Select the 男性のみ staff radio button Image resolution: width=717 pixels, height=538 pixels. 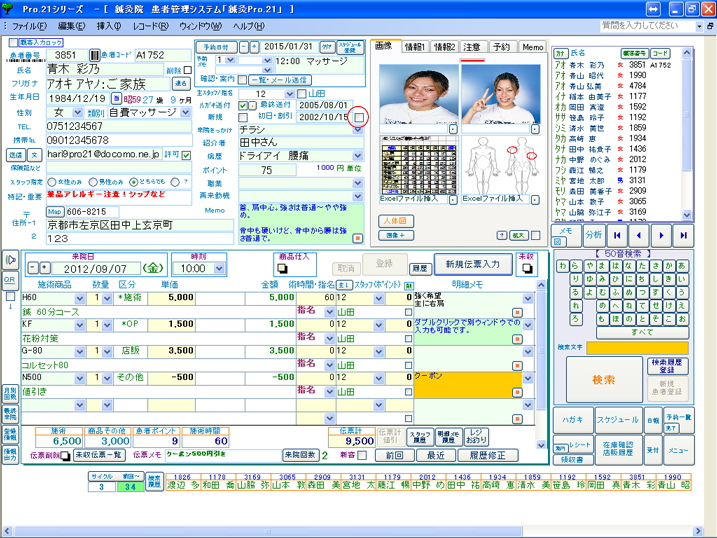click(x=93, y=182)
